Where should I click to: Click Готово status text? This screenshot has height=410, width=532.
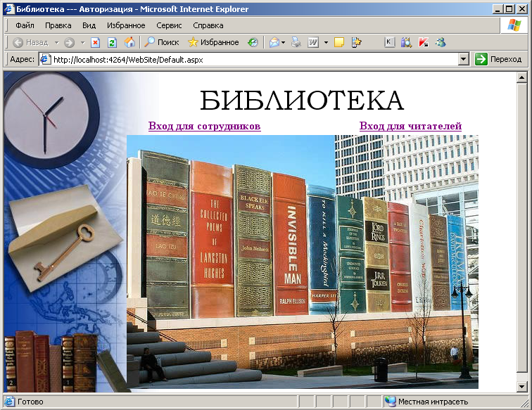tap(30, 402)
